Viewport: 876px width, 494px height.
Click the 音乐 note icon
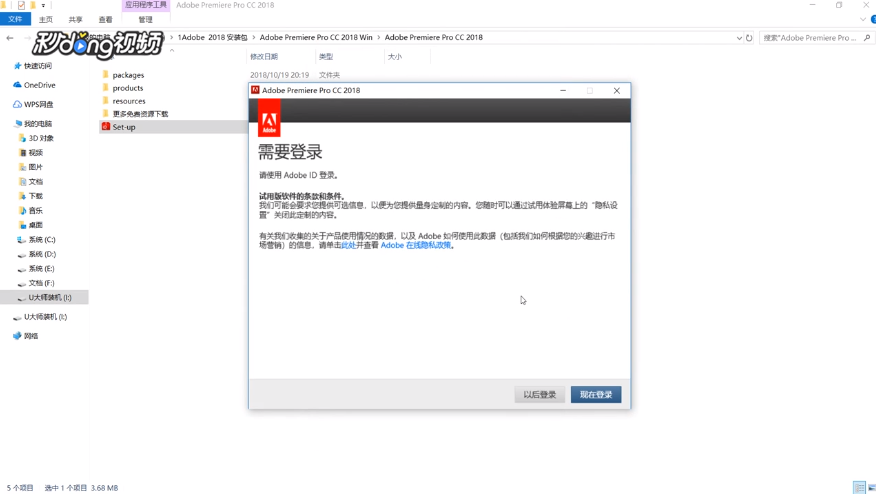(22, 211)
